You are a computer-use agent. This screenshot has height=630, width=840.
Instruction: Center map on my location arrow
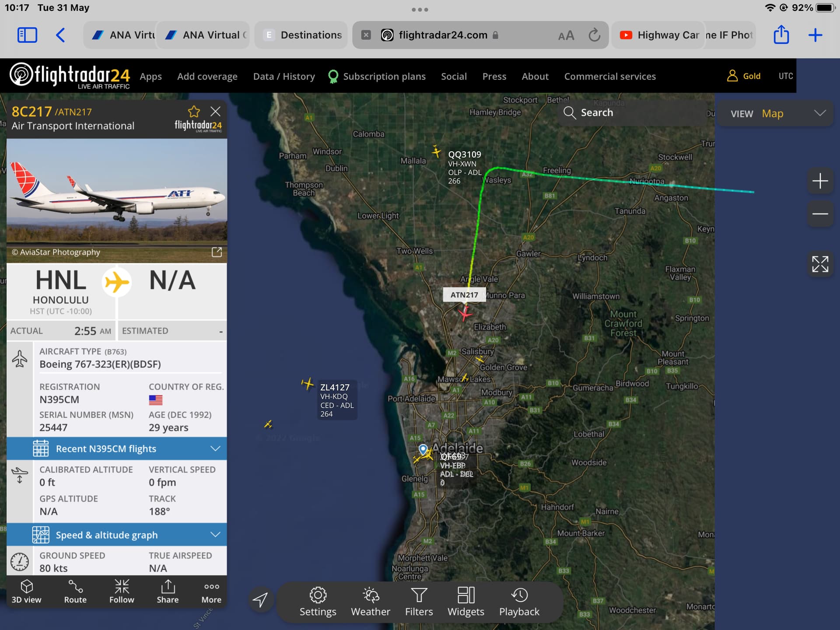pyautogui.click(x=261, y=599)
